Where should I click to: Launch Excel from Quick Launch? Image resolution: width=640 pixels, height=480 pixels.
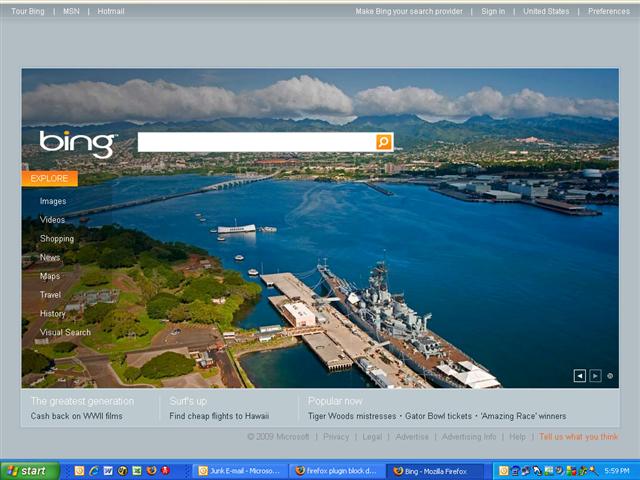137,471
